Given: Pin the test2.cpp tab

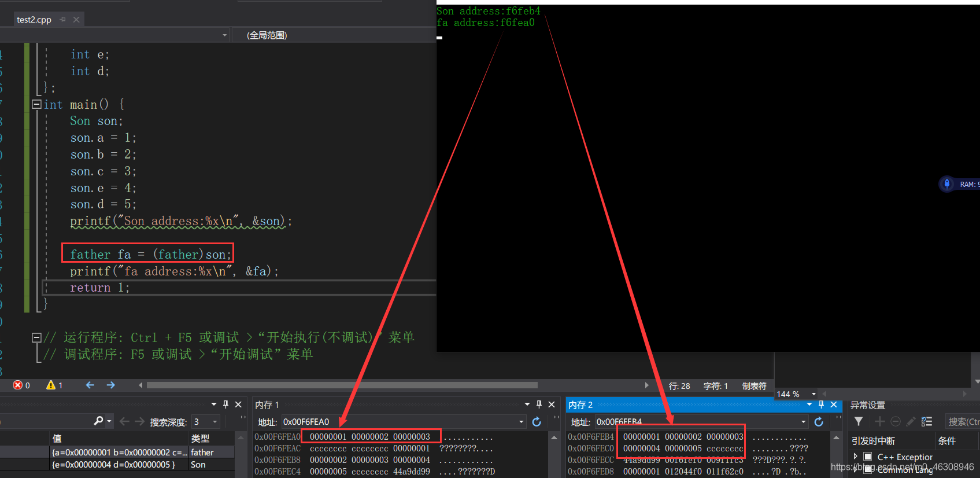Looking at the screenshot, I should [x=62, y=20].
